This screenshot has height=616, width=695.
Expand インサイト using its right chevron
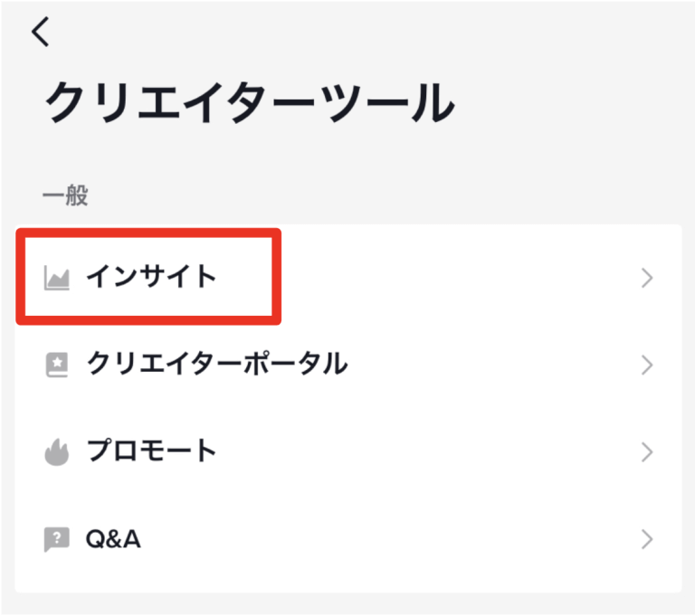click(x=646, y=278)
